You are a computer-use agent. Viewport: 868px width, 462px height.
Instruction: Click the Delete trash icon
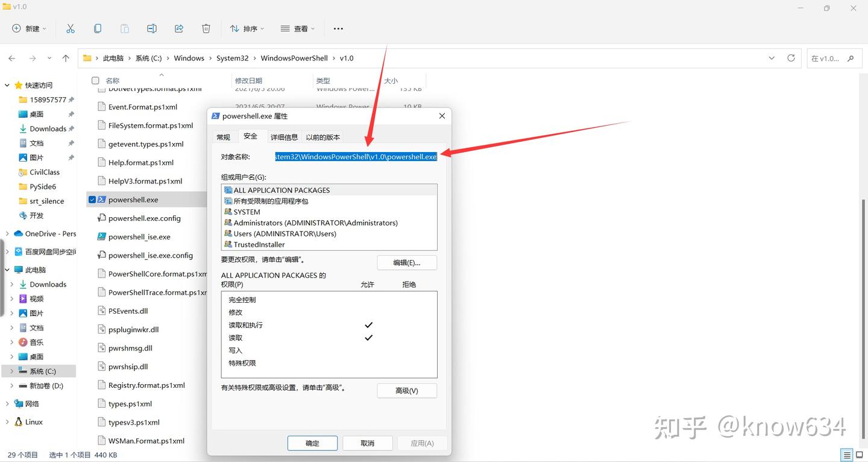206,28
